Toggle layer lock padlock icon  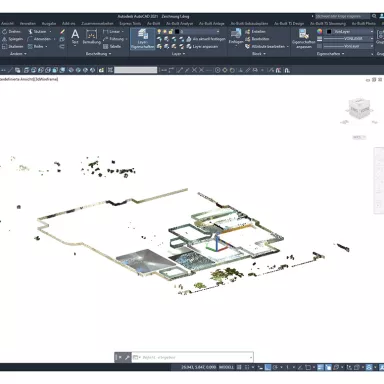pyautogui.click(x=170, y=31)
